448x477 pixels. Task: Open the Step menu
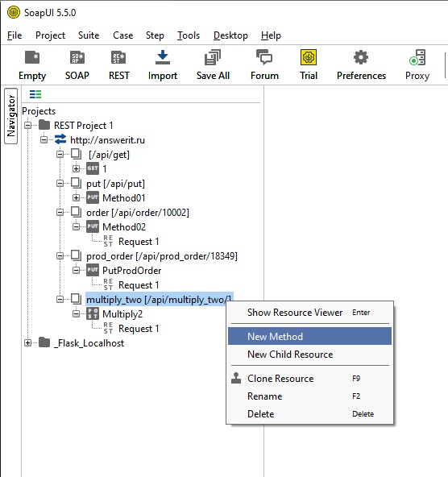click(x=155, y=35)
